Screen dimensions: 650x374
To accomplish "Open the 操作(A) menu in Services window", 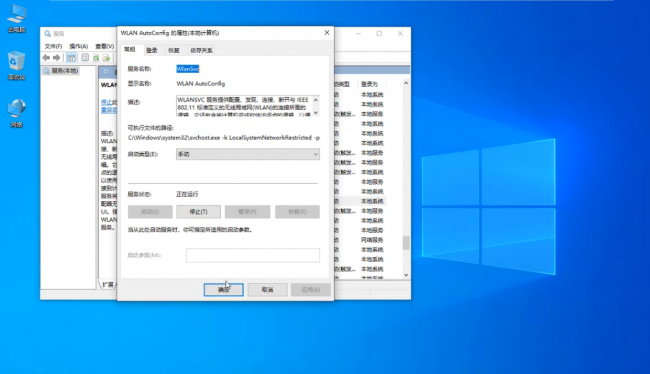I will click(78, 46).
